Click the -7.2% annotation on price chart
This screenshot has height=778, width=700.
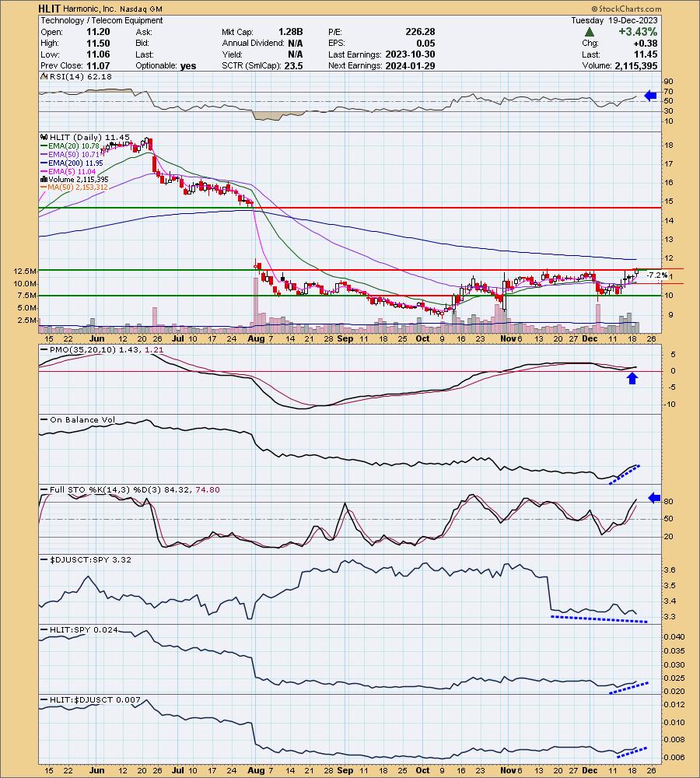657,275
